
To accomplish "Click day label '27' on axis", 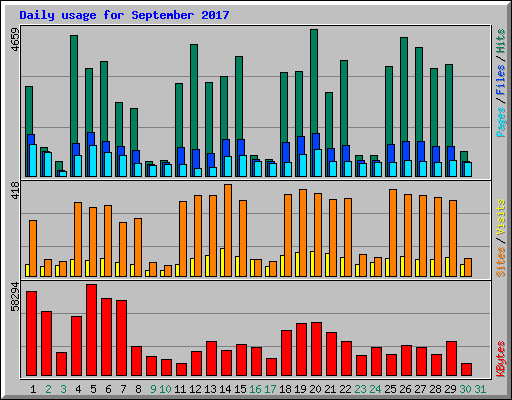I will pos(420,389).
